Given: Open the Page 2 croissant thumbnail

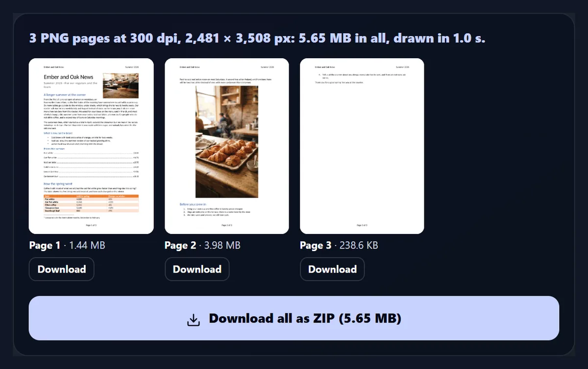Looking at the screenshot, I should 227,146.
